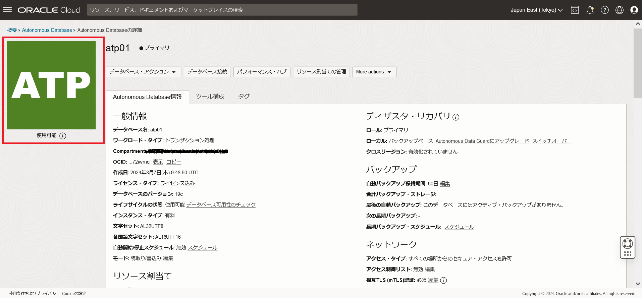Screen dimensions: 644x299
Task: Edit アクセス制御リスト
Action: [x=430, y=270]
